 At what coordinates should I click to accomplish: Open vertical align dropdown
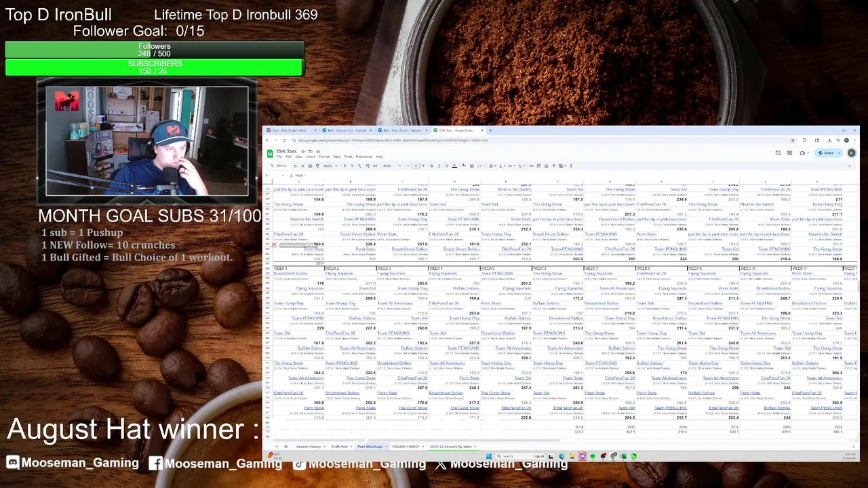(502, 165)
